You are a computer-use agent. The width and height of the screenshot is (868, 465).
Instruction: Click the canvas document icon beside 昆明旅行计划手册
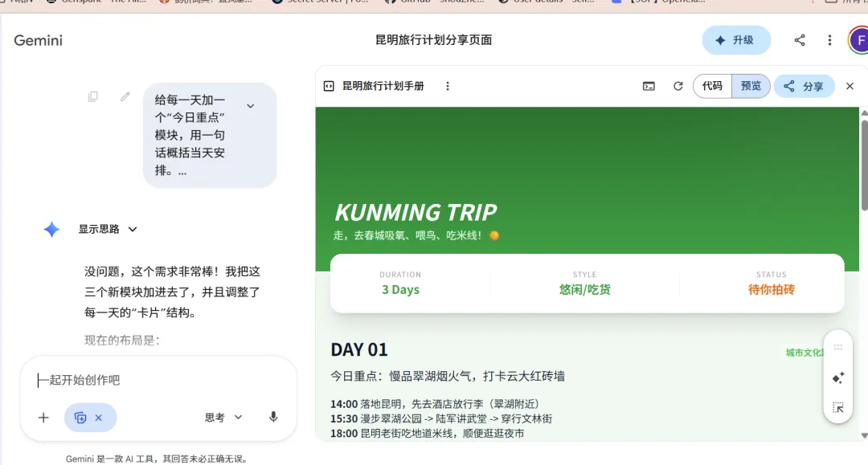329,86
